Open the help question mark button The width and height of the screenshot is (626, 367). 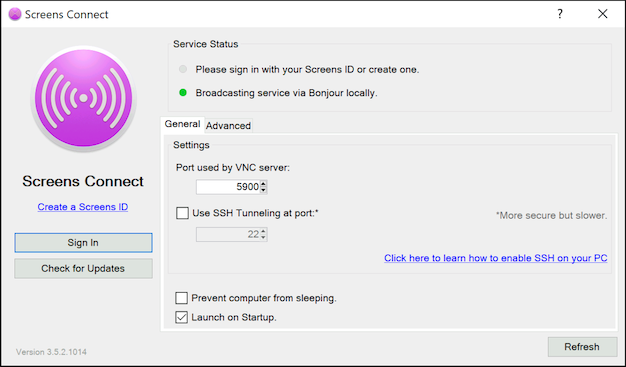pyautogui.click(x=560, y=14)
